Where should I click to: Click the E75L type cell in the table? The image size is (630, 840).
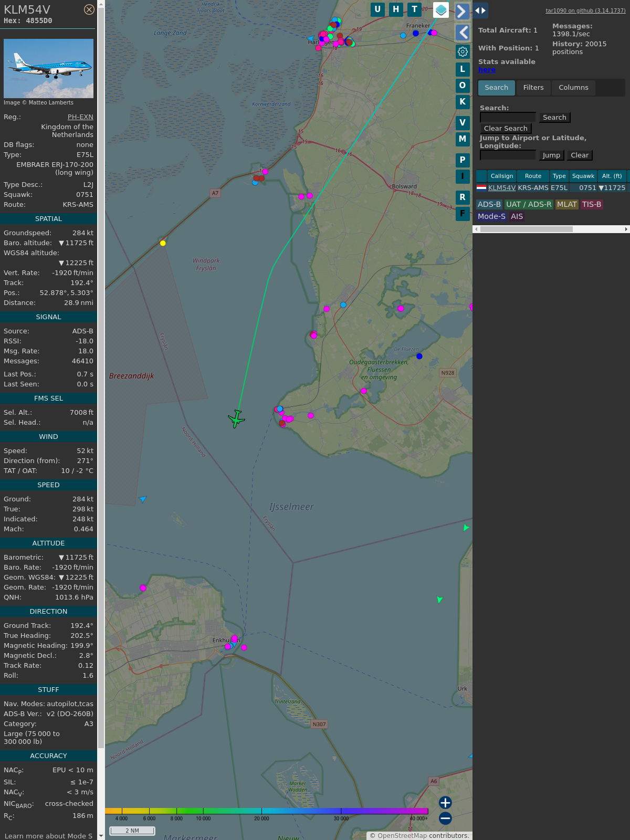559,188
